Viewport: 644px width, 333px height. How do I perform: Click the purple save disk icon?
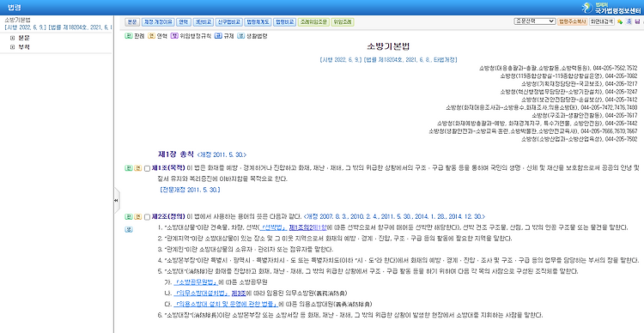[x=637, y=21]
